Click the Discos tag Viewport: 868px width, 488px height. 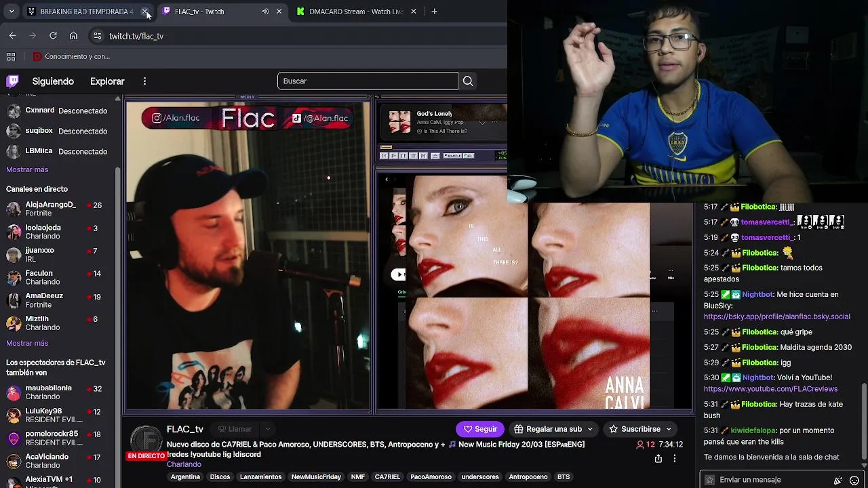(220, 477)
